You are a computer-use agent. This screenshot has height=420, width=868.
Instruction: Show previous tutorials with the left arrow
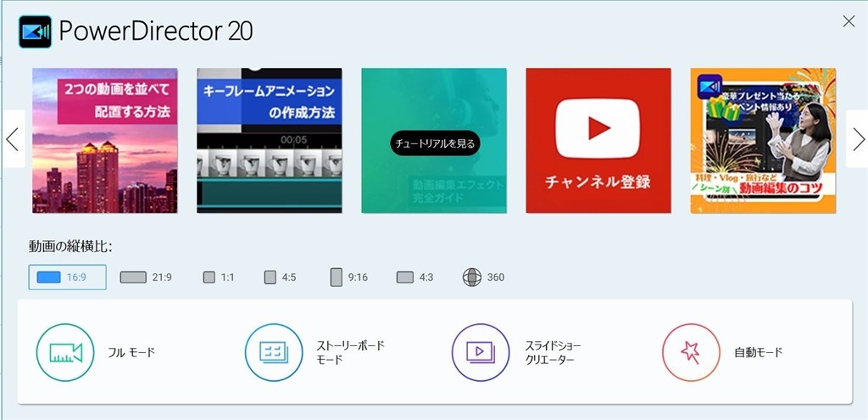point(13,139)
